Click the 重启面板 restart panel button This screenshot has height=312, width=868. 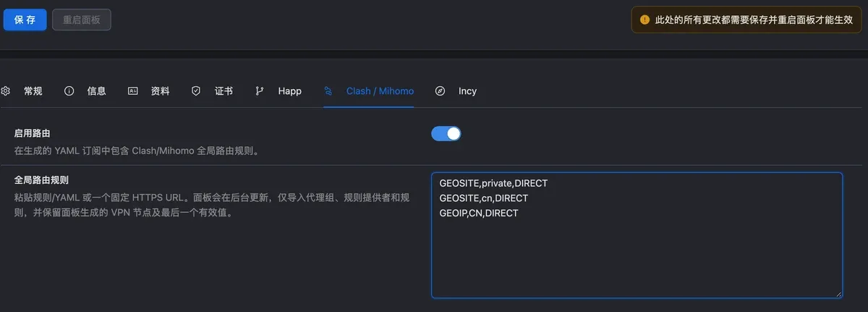coord(82,20)
